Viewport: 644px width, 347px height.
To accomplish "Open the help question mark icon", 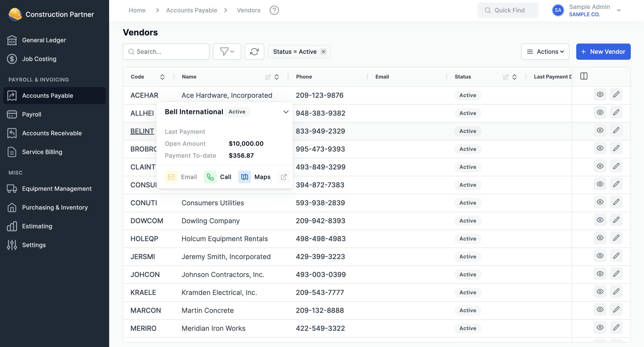I will pyautogui.click(x=274, y=10).
